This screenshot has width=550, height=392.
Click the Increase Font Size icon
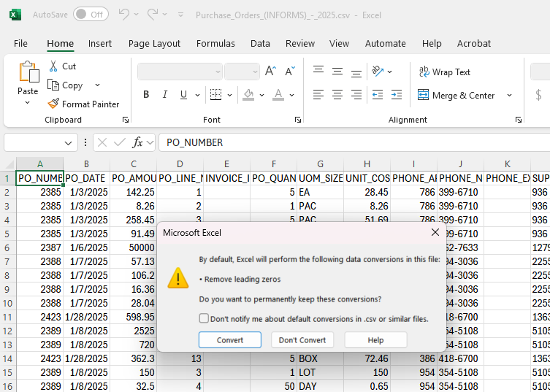click(270, 72)
